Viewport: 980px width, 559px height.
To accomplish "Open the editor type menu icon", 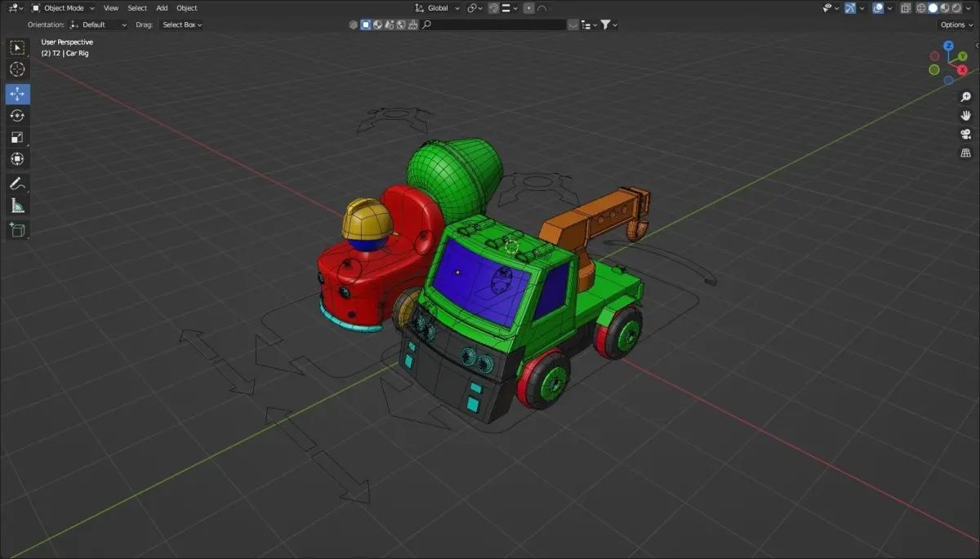I will coord(15,8).
